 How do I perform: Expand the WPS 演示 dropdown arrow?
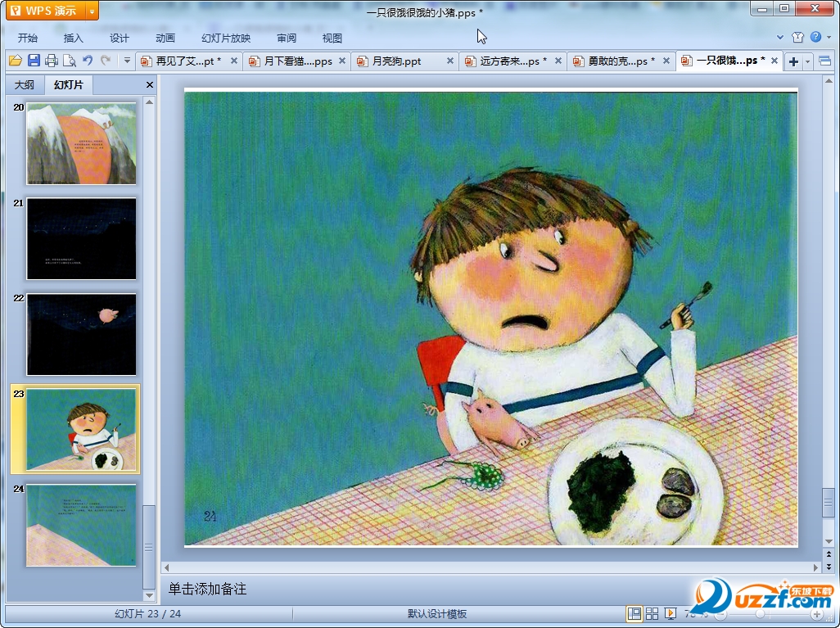[93, 10]
